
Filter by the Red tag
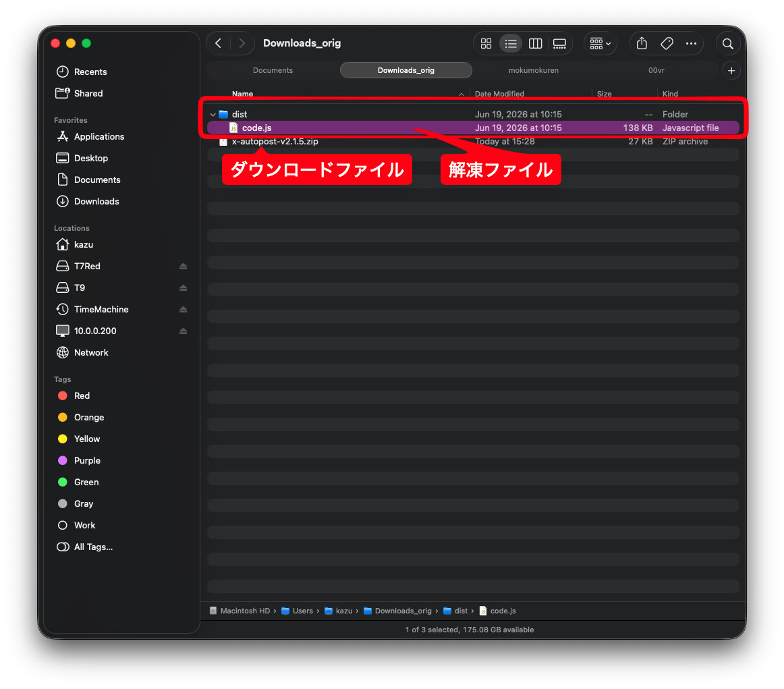(x=82, y=395)
